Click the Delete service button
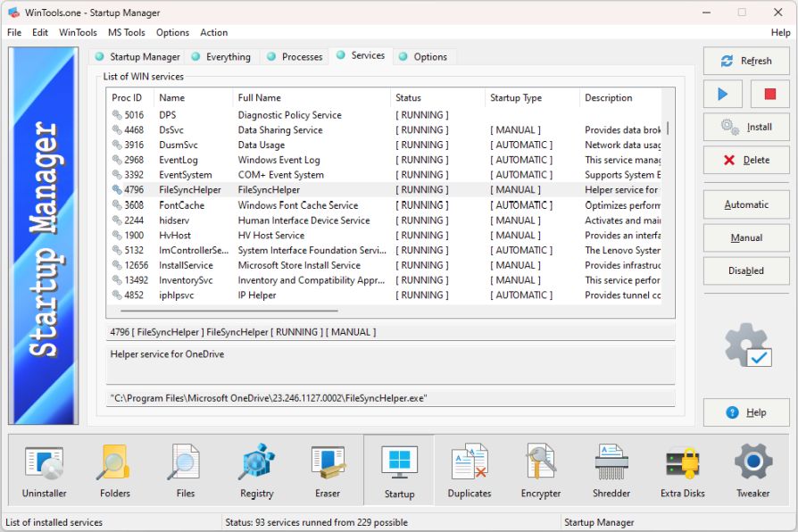The width and height of the screenshot is (798, 532). coord(746,160)
